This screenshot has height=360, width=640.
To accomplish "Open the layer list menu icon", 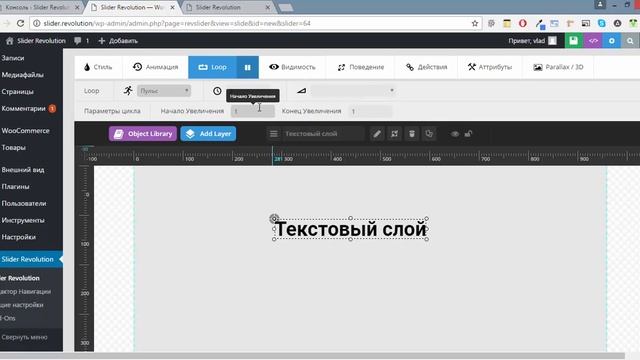I will click(x=273, y=133).
